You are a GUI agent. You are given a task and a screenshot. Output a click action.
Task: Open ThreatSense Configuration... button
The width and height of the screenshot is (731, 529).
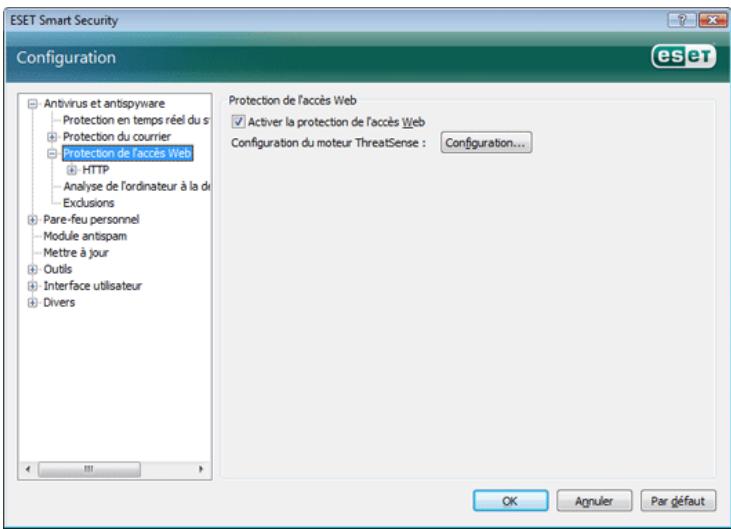click(486, 143)
